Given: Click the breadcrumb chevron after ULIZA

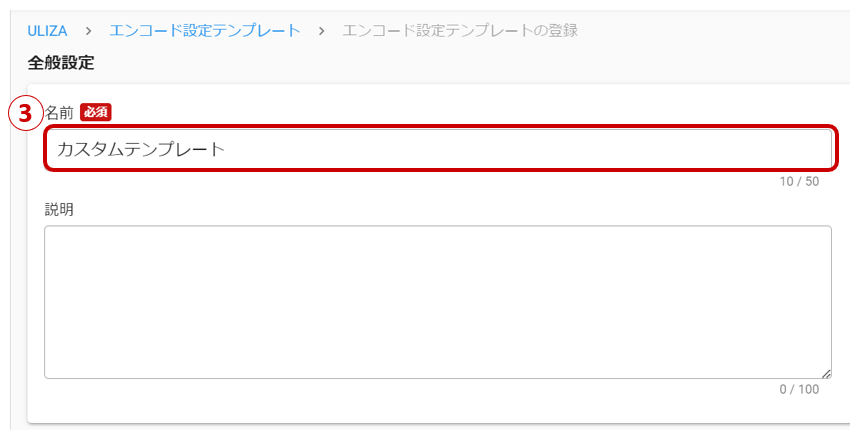Looking at the screenshot, I should 88,30.
